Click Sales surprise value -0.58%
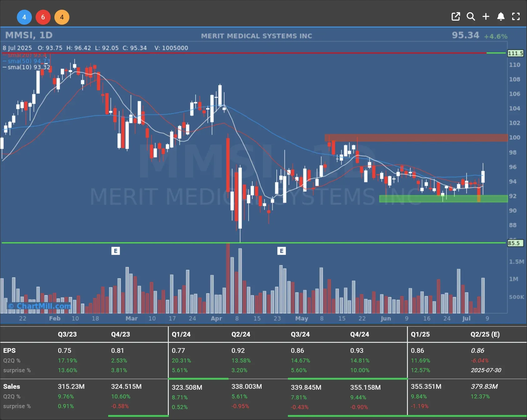This screenshot has height=420, width=527. click(120, 406)
